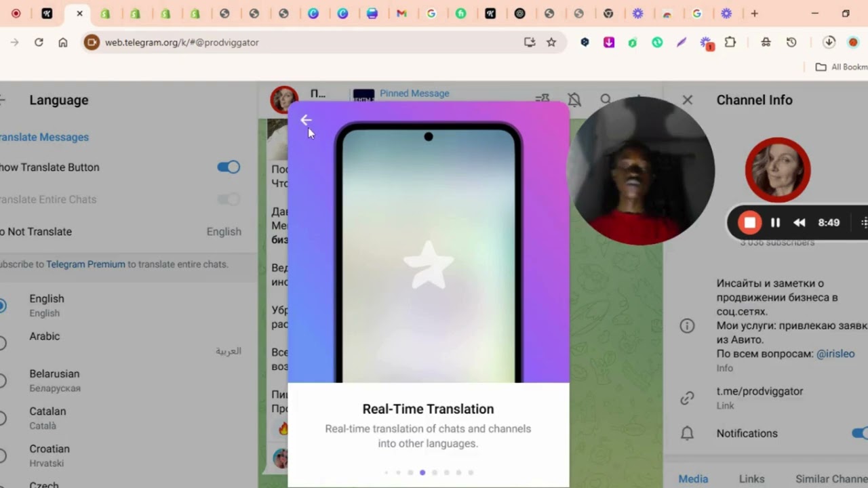Open the browser profile avatar
The height and width of the screenshot is (488, 868).
pyautogui.click(x=853, y=42)
